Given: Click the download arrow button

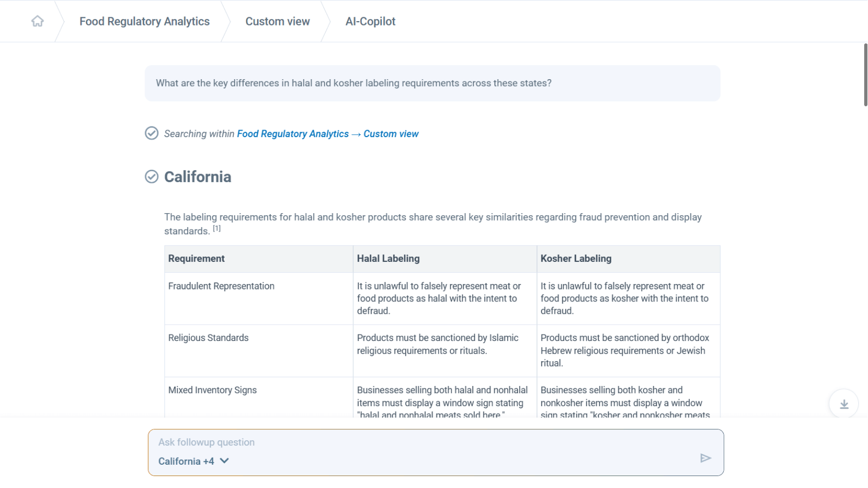Looking at the screenshot, I should 844,404.
